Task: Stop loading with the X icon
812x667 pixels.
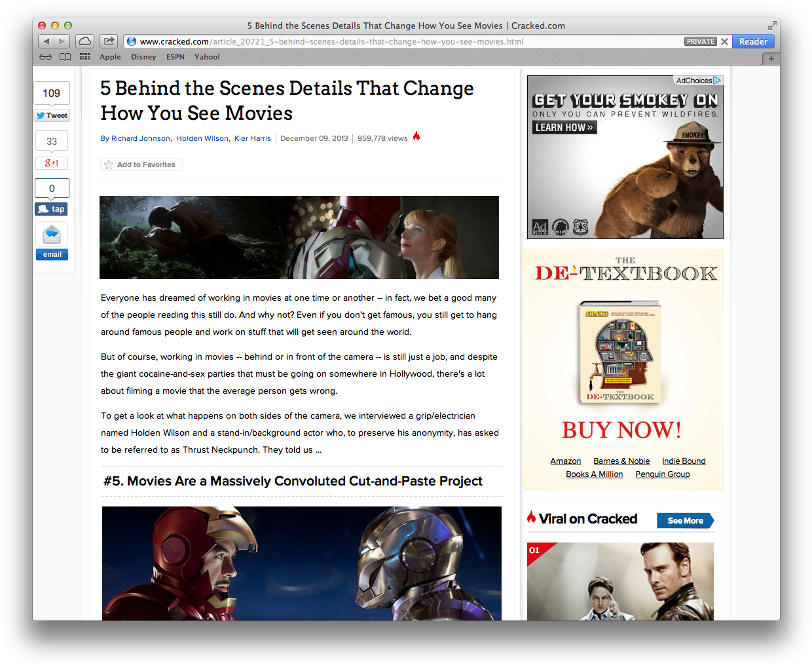Action: click(x=724, y=41)
